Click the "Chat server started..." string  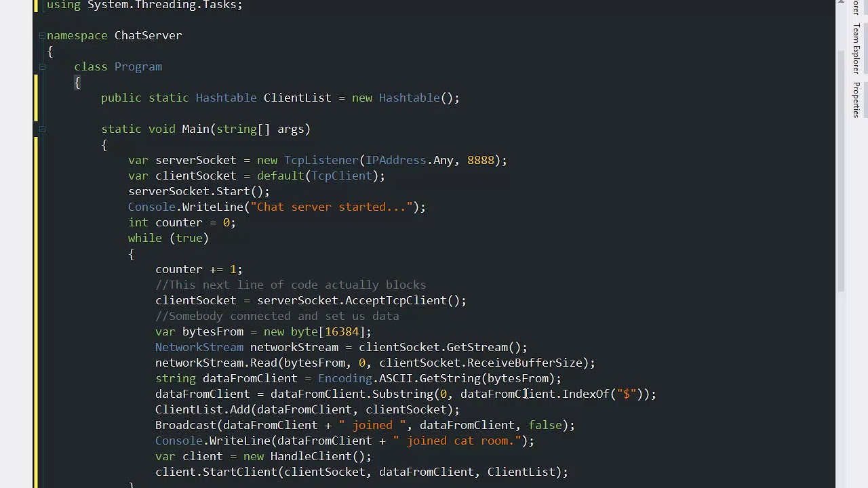331,207
